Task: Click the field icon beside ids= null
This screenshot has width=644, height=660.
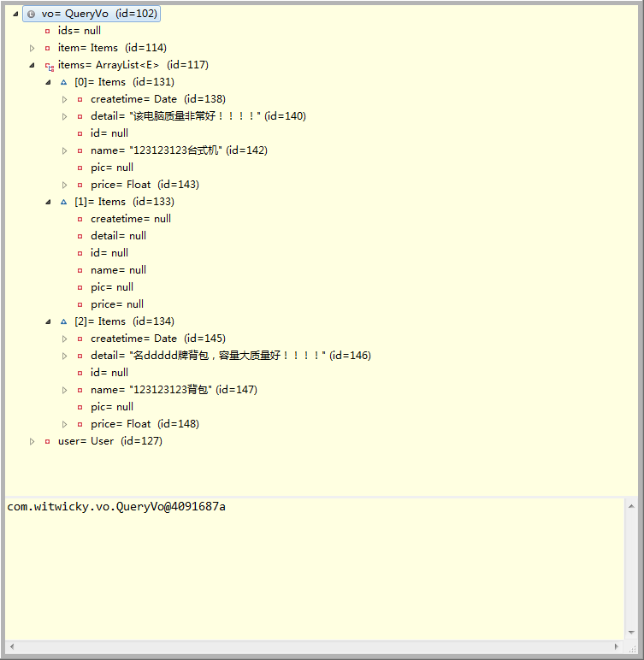Action: 48,31
